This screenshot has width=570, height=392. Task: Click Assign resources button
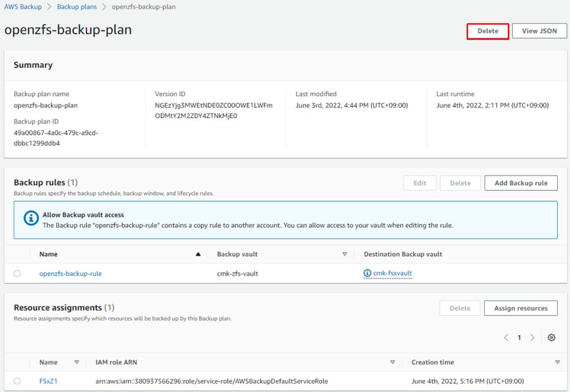[x=520, y=308]
